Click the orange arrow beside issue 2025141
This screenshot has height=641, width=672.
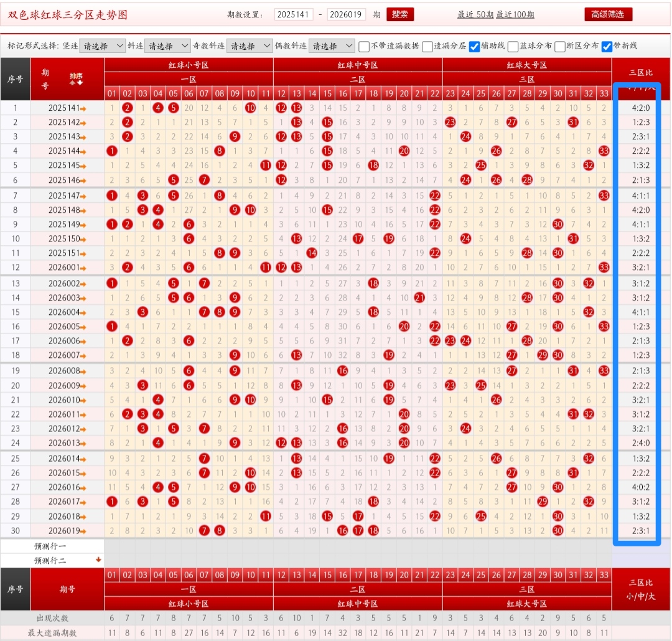[x=83, y=108]
